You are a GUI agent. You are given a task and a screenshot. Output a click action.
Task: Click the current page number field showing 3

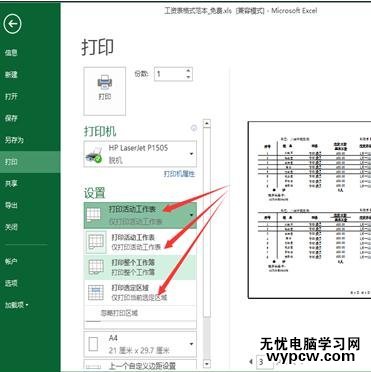264,362
